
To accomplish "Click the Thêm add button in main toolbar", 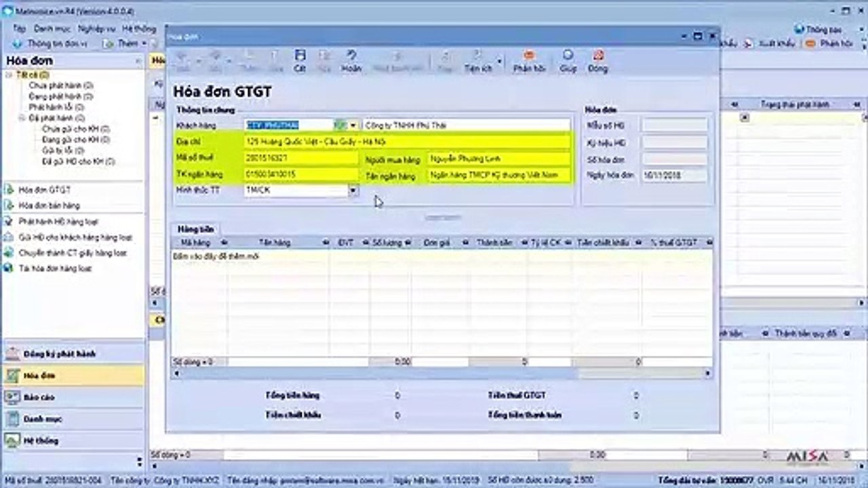I will 122,43.
